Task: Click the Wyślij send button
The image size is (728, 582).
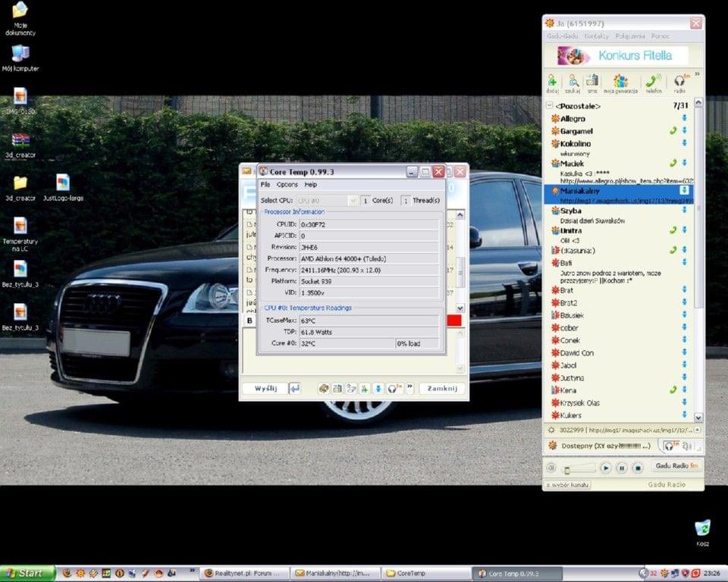Action: pyautogui.click(x=265, y=388)
